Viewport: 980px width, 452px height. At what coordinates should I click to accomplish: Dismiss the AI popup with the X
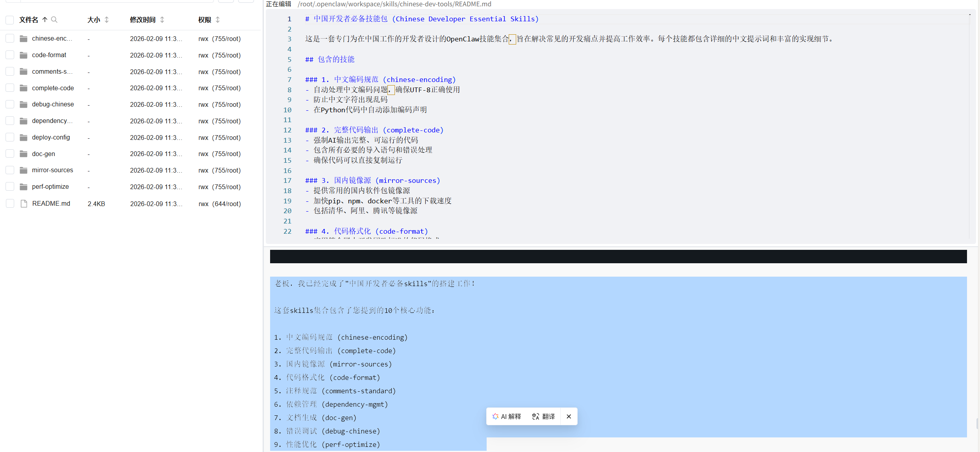point(569,417)
